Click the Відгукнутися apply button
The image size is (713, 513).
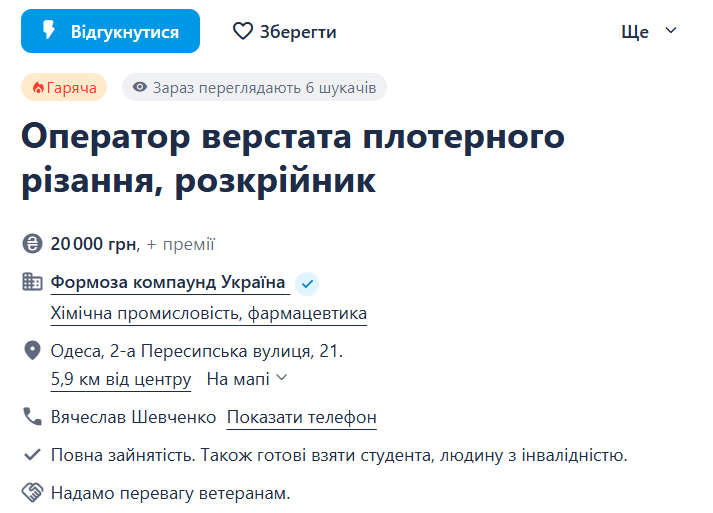click(110, 31)
